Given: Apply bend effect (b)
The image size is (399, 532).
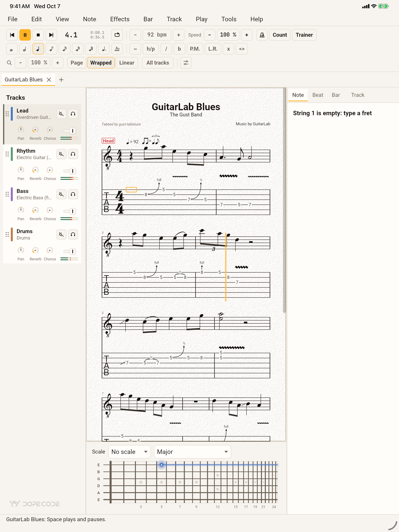Looking at the screenshot, I should 179,49.
